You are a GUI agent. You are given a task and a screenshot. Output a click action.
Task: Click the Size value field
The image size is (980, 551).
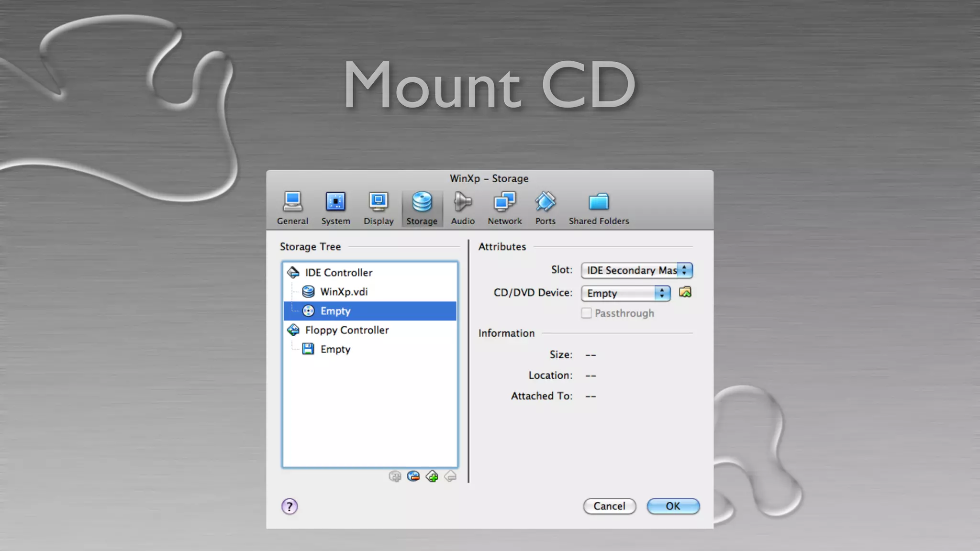pyautogui.click(x=590, y=355)
